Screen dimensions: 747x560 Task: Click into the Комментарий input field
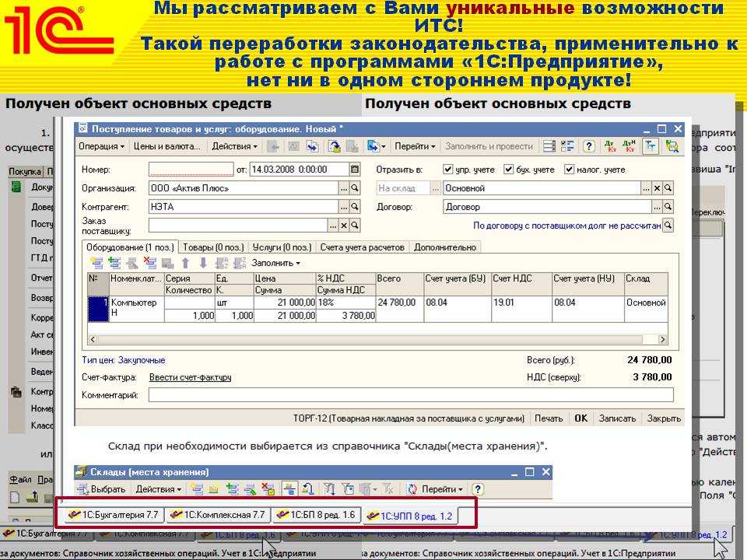pyautogui.click(x=411, y=395)
